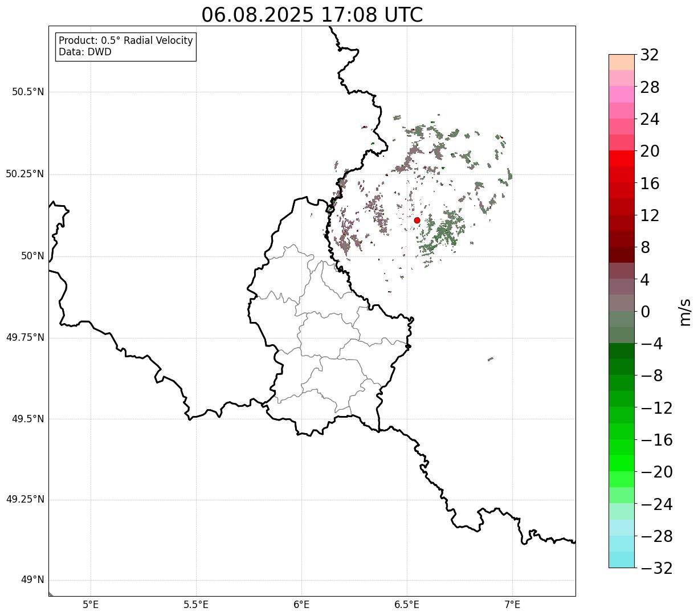The height and width of the screenshot is (616, 698).
Task: Click the 49°N latitude label
Action: [x=32, y=580]
